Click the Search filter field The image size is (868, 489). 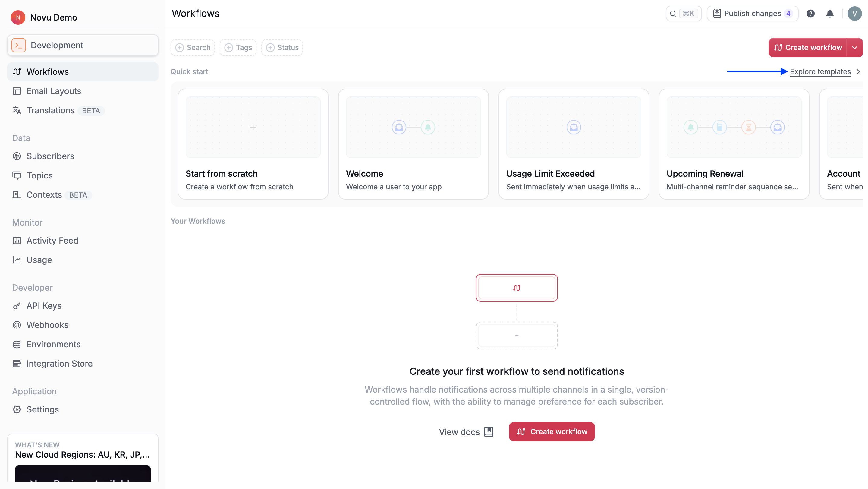coord(193,48)
